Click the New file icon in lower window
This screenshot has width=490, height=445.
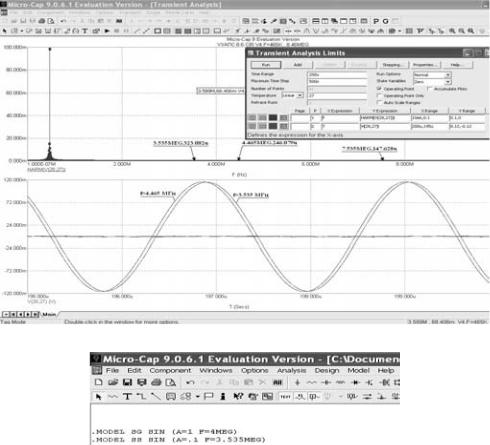pyautogui.click(x=98, y=382)
